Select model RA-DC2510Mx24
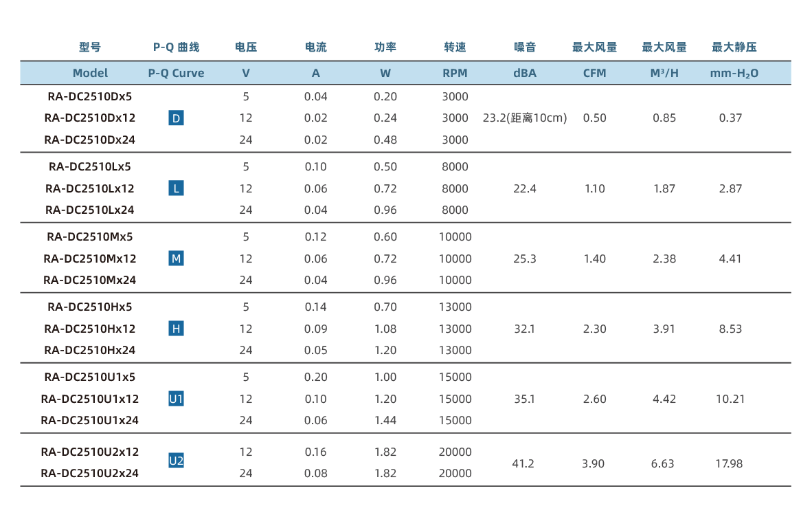Image resolution: width=812 pixels, height=528 pixels. click(x=90, y=280)
